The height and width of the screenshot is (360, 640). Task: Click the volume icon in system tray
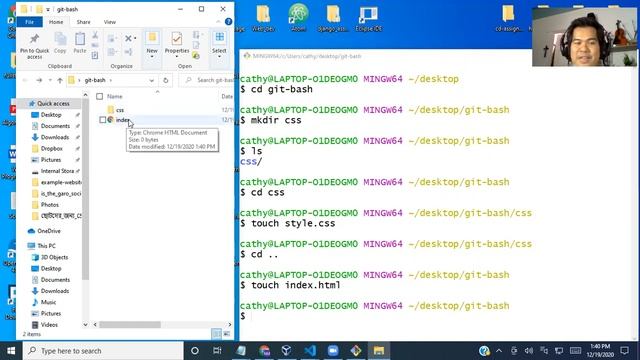click(x=529, y=351)
